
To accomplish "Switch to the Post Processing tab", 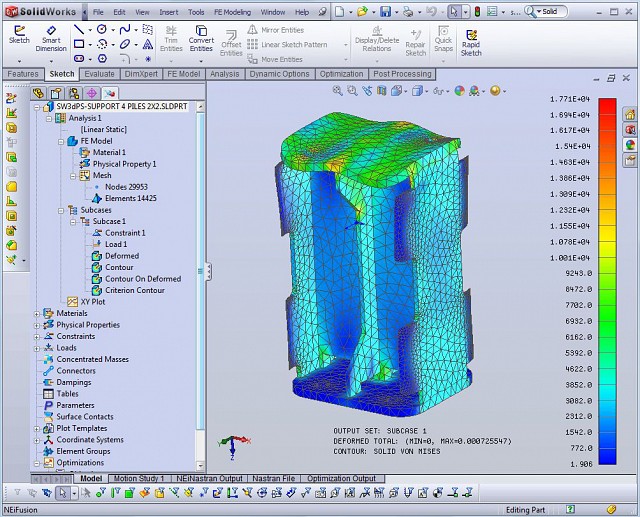I will 402,74.
